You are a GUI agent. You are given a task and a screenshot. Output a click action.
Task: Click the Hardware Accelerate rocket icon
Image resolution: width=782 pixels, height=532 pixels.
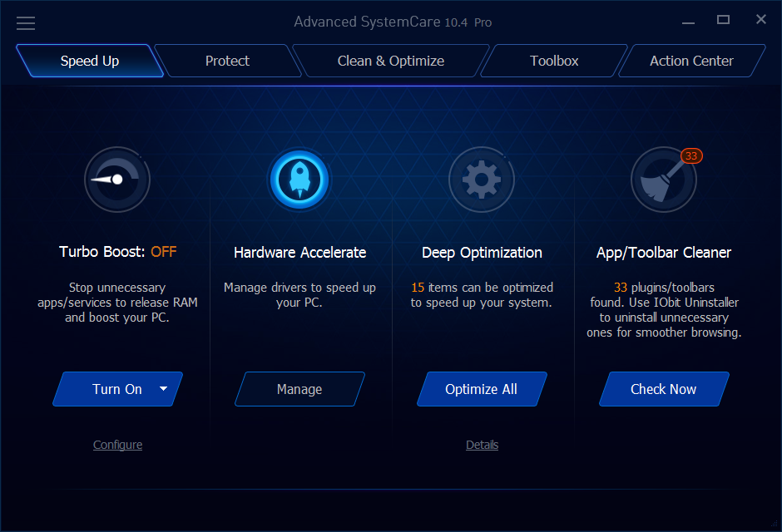pos(299,180)
